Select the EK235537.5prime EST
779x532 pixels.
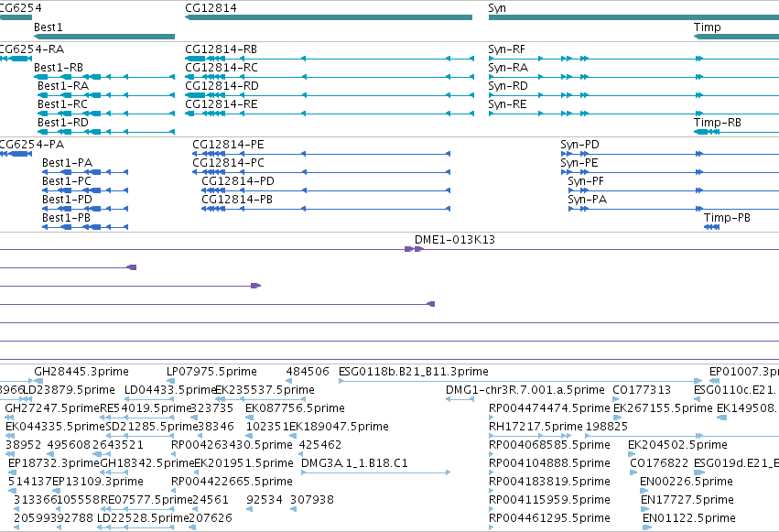coord(260,399)
